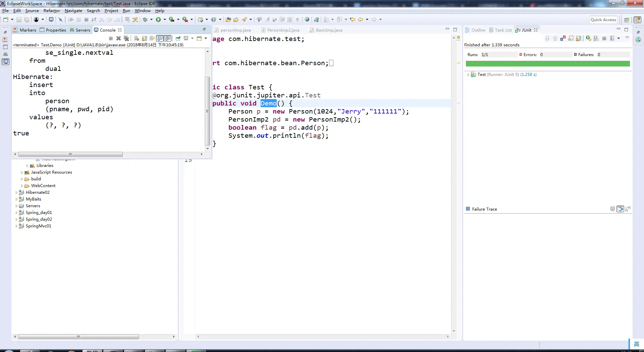Click Clear Console icon

tap(137, 38)
